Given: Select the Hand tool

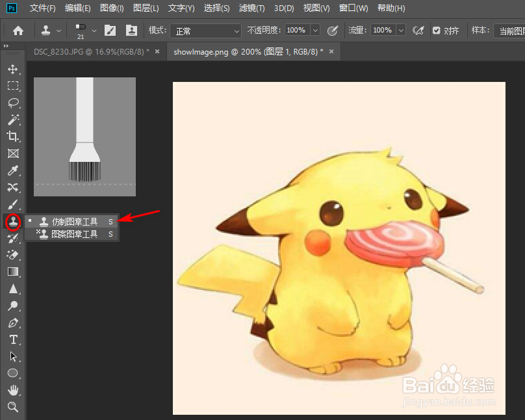Looking at the screenshot, I should point(13,390).
